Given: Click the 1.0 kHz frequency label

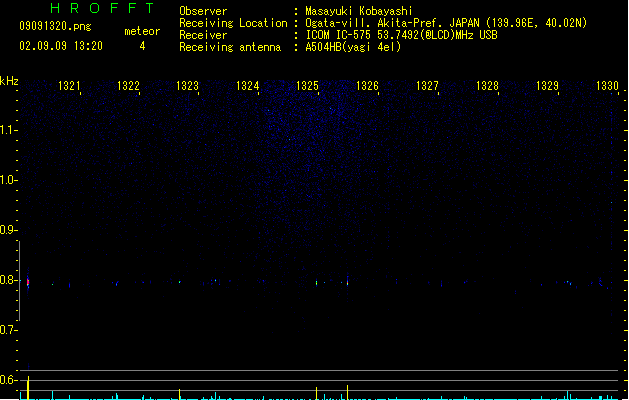Looking at the screenshot, I should [x=7, y=180].
